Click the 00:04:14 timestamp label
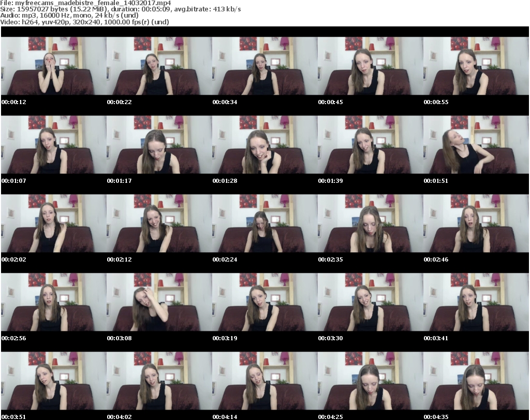This screenshot has height=420, width=530. pos(225,417)
